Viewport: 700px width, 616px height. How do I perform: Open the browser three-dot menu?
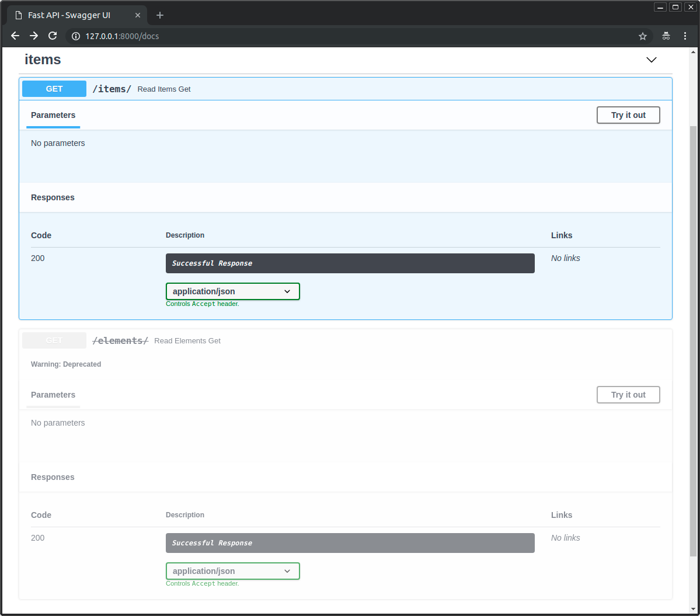coord(685,36)
